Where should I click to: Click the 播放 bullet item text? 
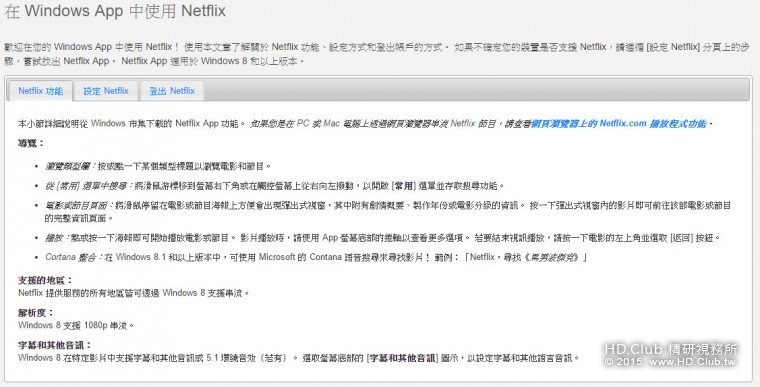coord(383,238)
